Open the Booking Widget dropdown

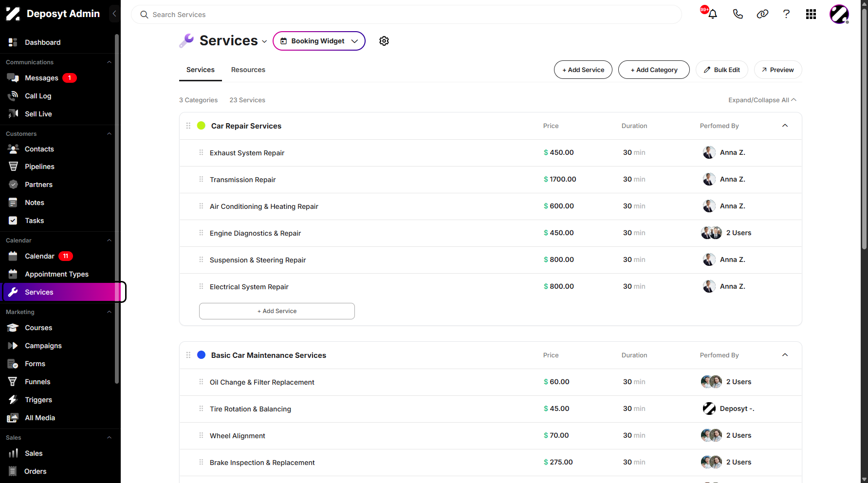pyautogui.click(x=319, y=41)
